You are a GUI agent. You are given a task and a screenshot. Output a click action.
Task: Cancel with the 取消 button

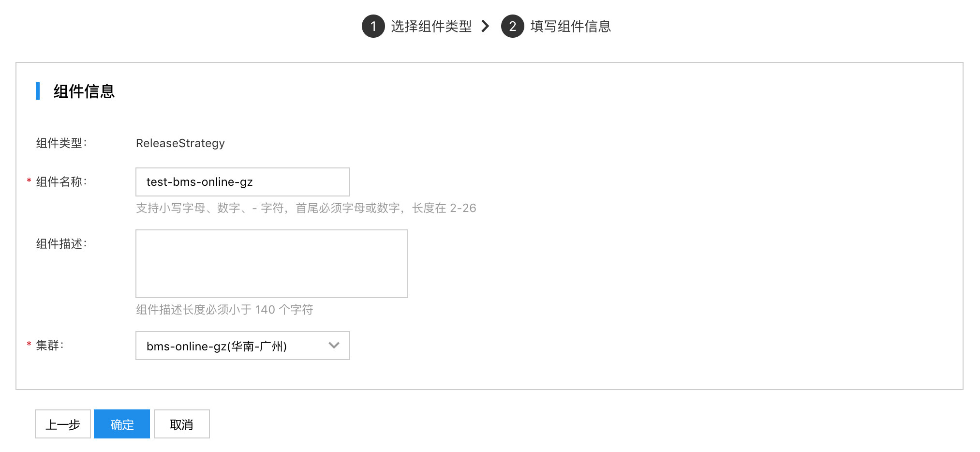(182, 424)
